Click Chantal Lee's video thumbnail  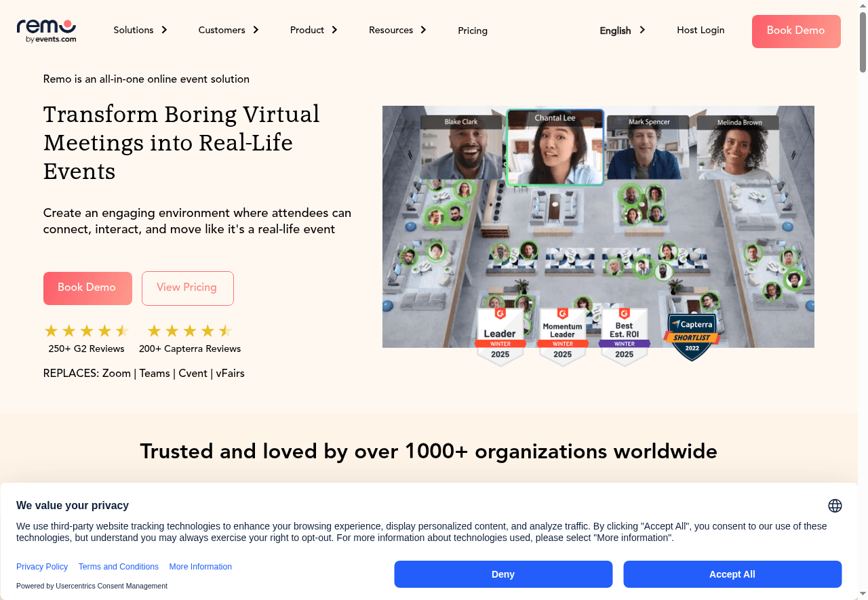555,148
